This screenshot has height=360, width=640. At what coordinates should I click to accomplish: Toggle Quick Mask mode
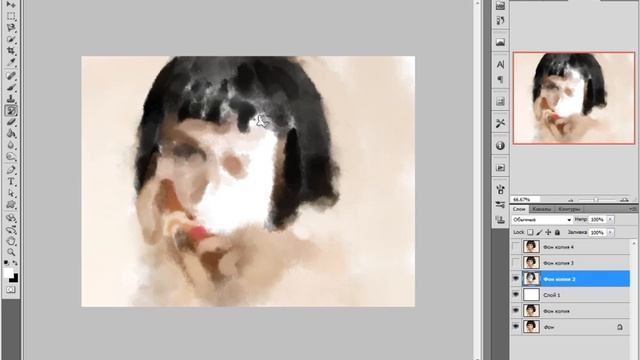(x=11, y=290)
